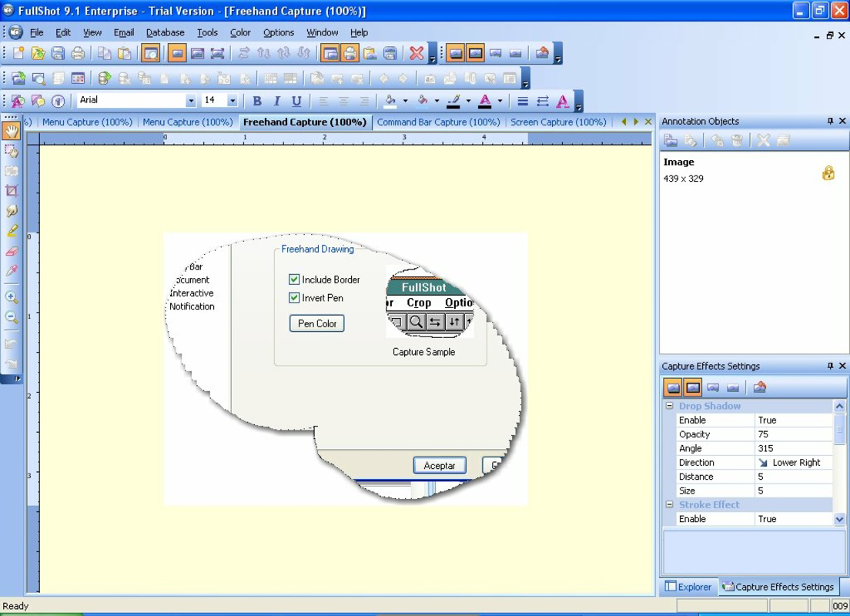Open the Color menu
The height and width of the screenshot is (616, 850).
[240, 32]
